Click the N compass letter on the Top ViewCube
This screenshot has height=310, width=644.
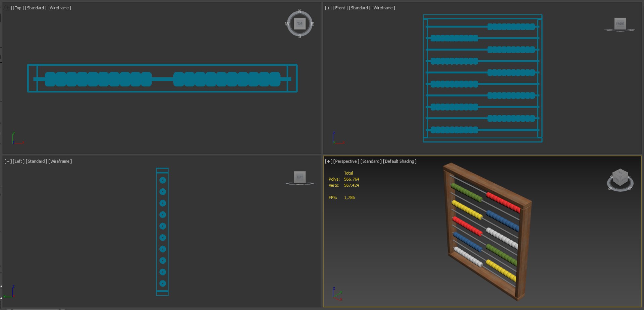[x=300, y=11]
